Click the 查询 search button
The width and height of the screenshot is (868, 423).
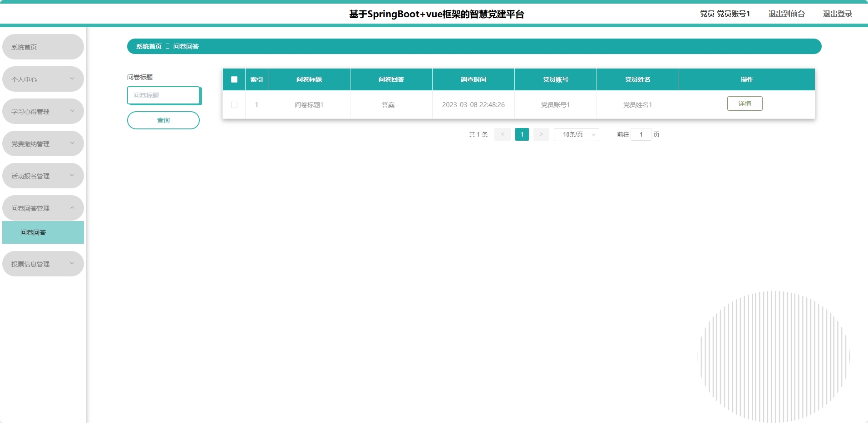click(x=163, y=120)
